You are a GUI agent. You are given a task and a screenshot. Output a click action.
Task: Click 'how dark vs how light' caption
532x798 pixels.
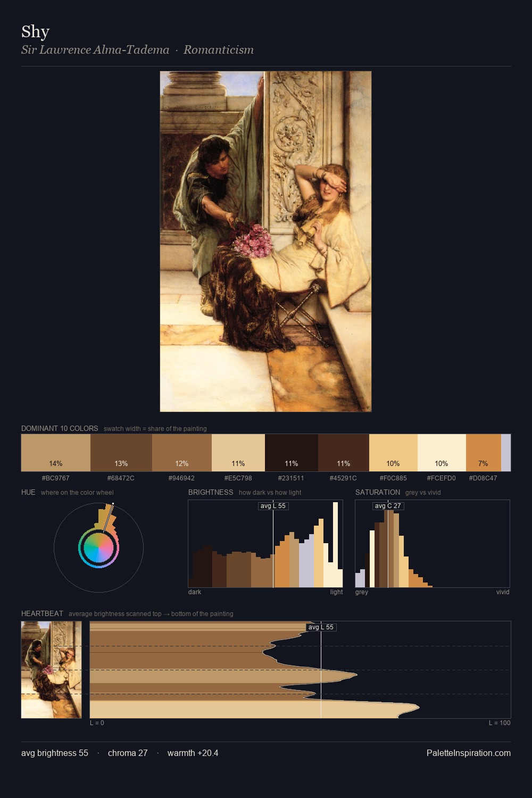point(270,492)
